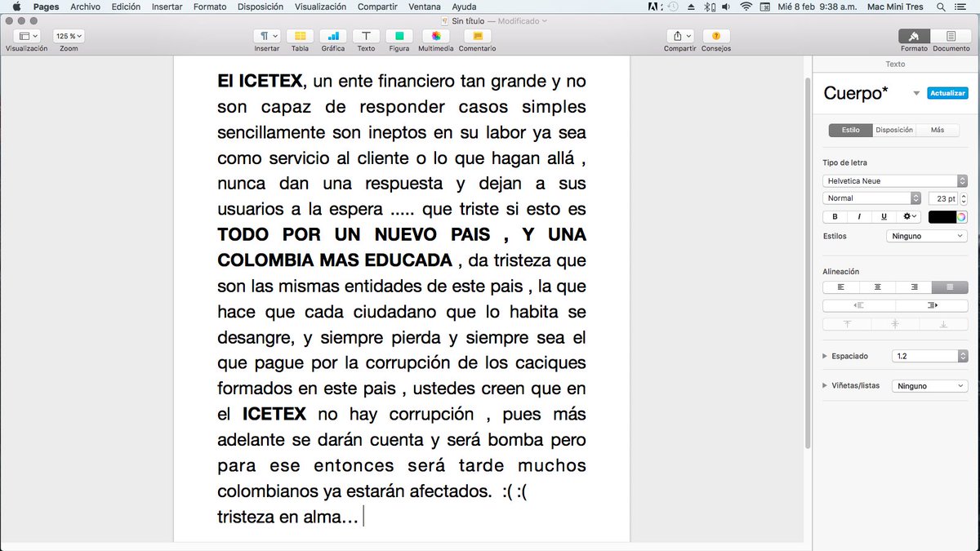The width and height of the screenshot is (980, 551).
Task: Open the Pages application menu
Action: click(46, 7)
